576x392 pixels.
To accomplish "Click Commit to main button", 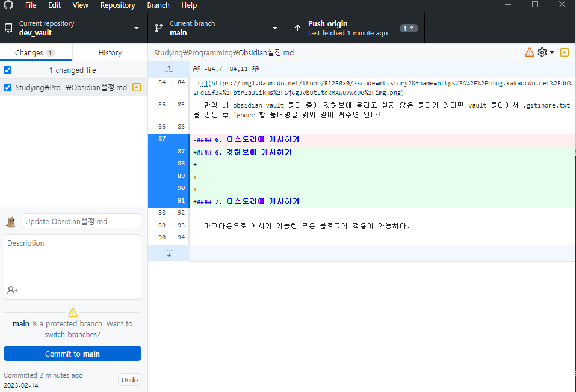I will (x=72, y=354).
